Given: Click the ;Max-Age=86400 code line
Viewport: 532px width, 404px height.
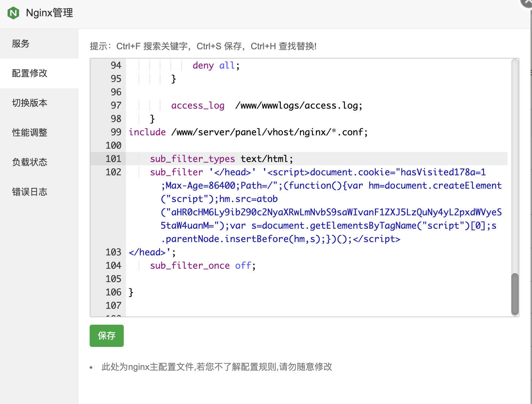Looking at the screenshot, I should pyautogui.click(x=331, y=186).
